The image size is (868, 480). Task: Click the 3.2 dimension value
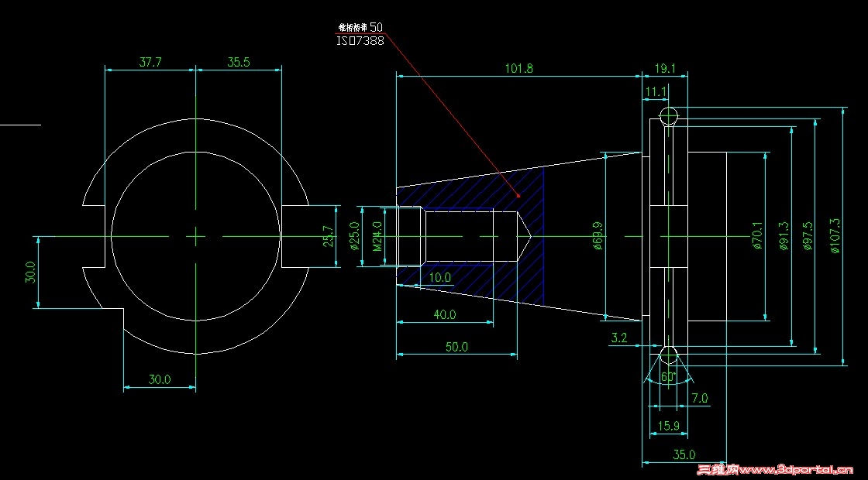(619, 338)
